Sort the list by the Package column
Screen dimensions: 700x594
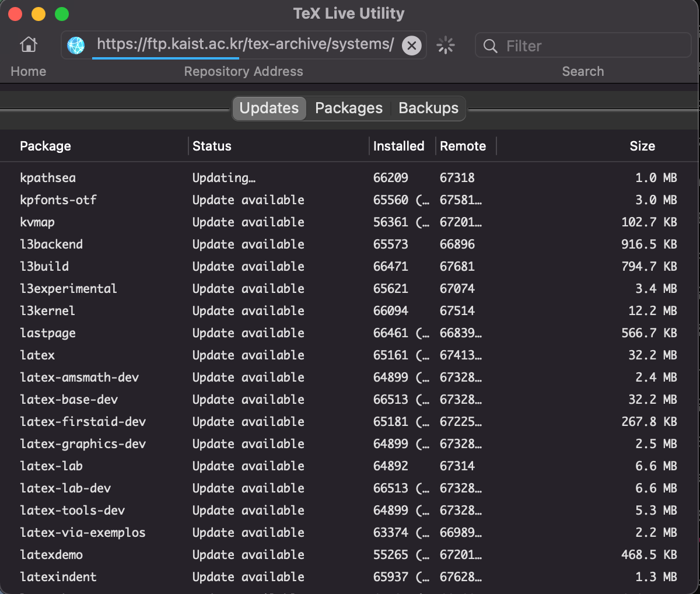coord(45,146)
